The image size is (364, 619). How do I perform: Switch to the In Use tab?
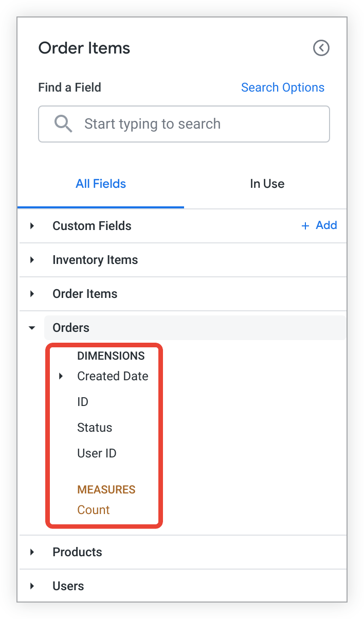267,184
